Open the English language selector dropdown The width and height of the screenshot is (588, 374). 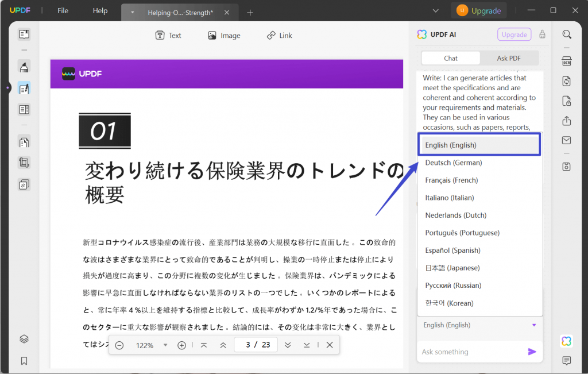[x=479, y=325]
